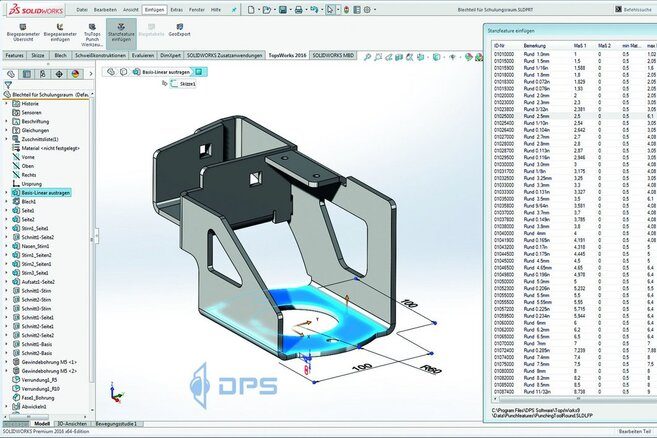Open the Extras menu
The width and height of the screenshot is (657, 438).
click(x=176, y=10)
